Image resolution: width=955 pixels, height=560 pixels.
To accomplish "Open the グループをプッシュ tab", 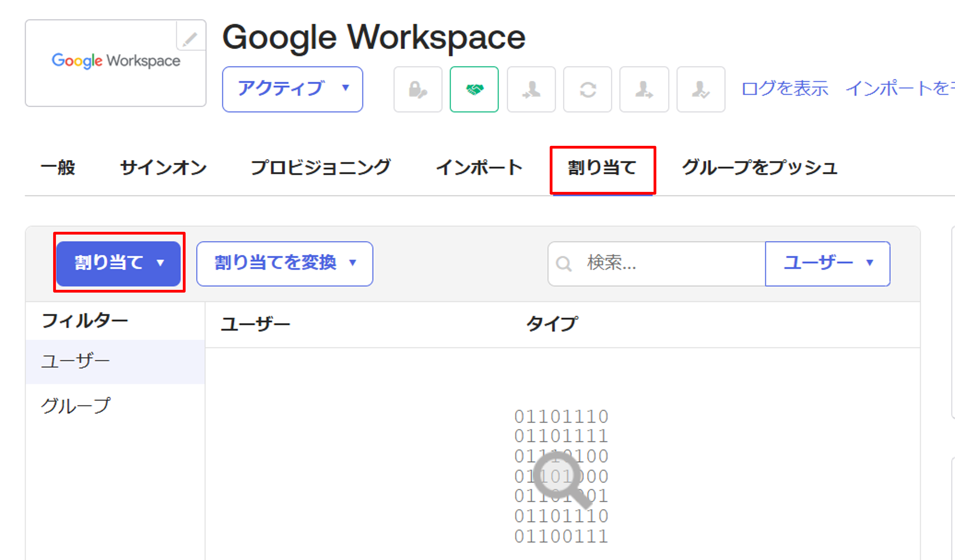I will (760, 167).
